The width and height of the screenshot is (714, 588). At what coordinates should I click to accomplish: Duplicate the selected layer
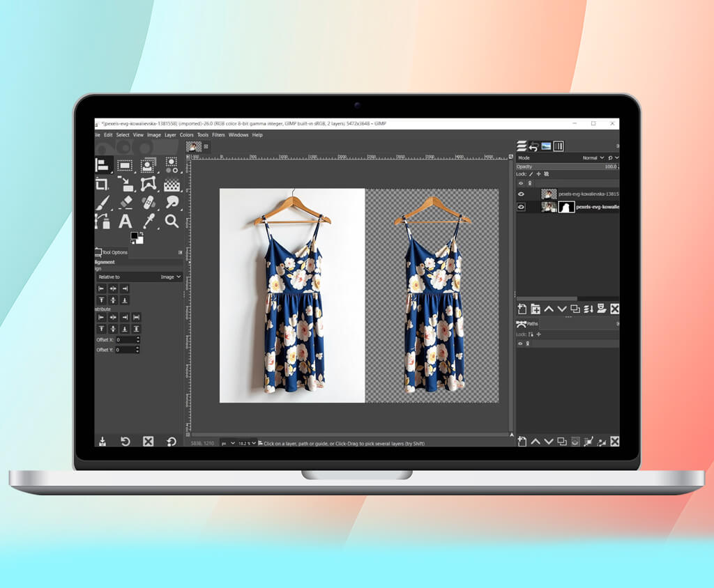coord(575,309)
